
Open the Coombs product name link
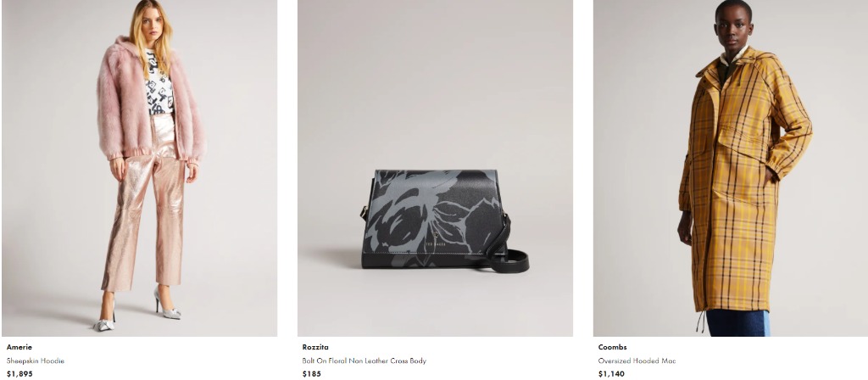pos(612,347)
